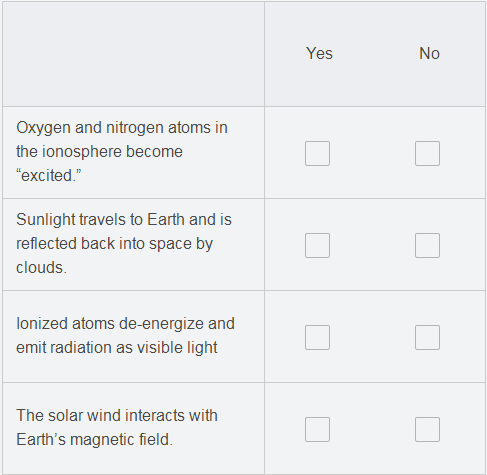The width and height of the screenshot is (487, 475).
Task: Click "emit radiation as visible light" line
Action: pos(117,348)
